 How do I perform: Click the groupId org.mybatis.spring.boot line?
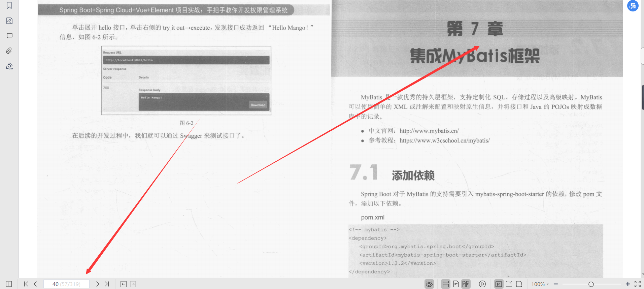426,247
